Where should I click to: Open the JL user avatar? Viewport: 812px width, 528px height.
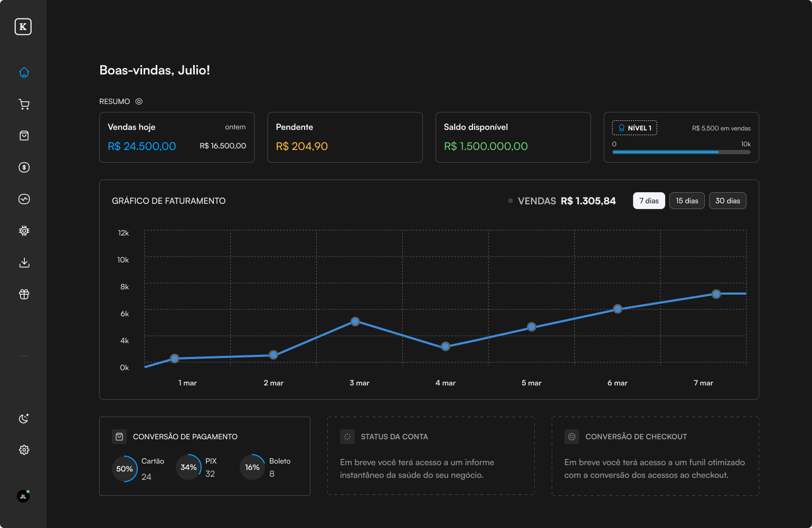coord(23,496)
